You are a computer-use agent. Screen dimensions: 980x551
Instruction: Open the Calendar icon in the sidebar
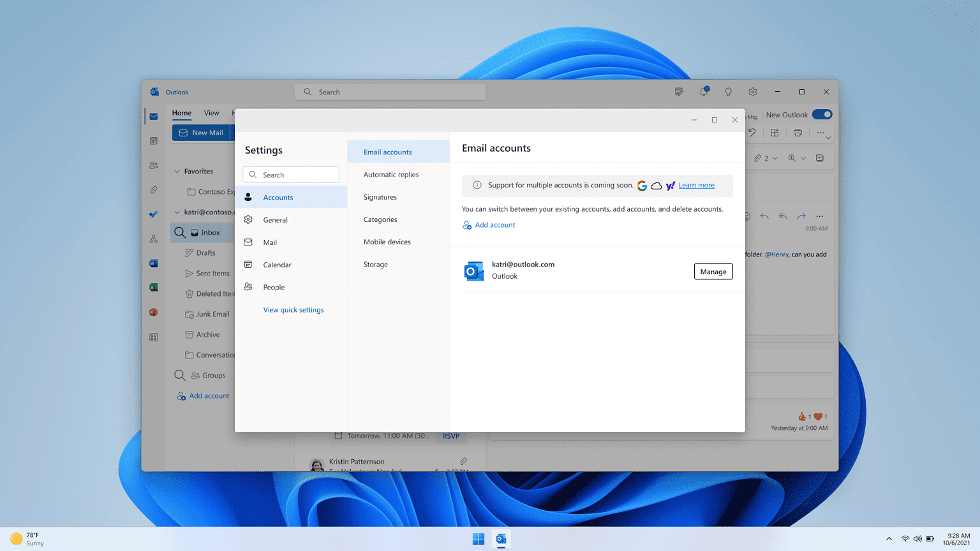[x=153, y=141]
